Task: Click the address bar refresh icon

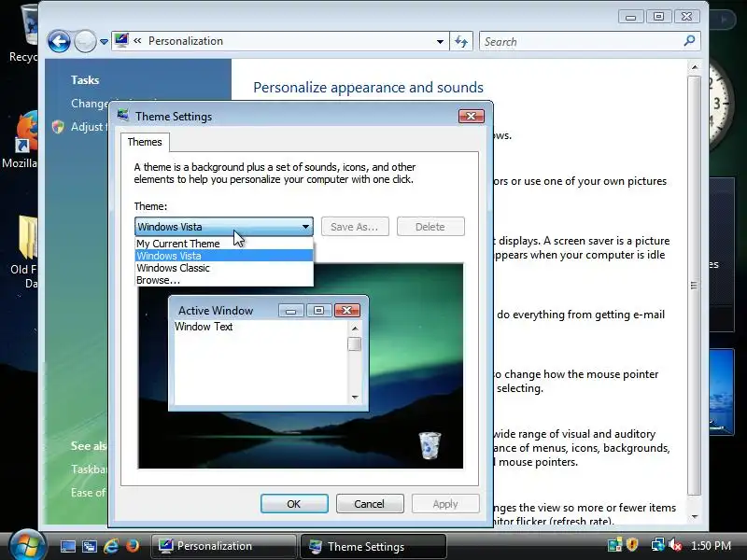Action: pyautogui.click(x=461, y=41)
